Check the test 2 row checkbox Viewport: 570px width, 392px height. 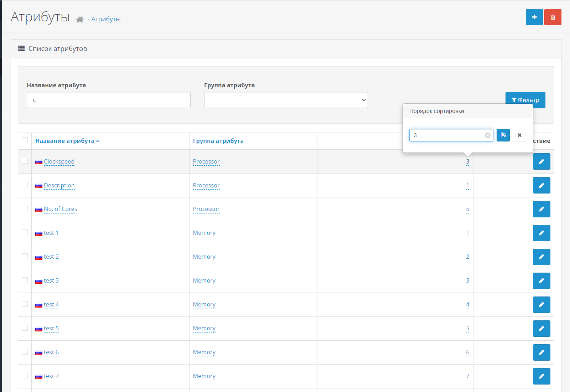click(x=25, y=256)
